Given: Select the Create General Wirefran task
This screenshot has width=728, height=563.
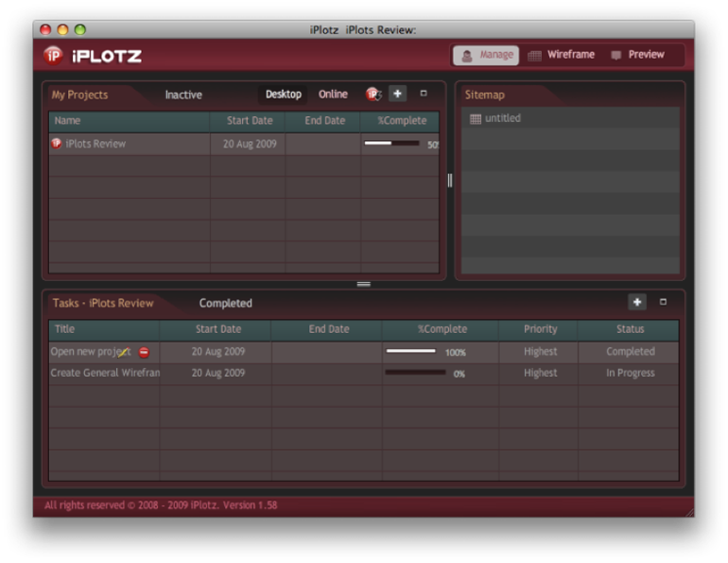Looking at the screenshot, I should [x=364, y=374].
